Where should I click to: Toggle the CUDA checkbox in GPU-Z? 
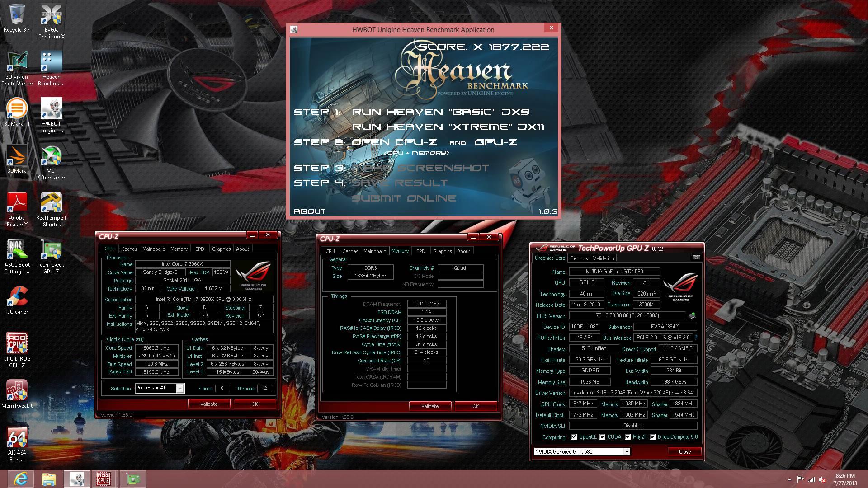pyautogui.click(x=602, y=437)
